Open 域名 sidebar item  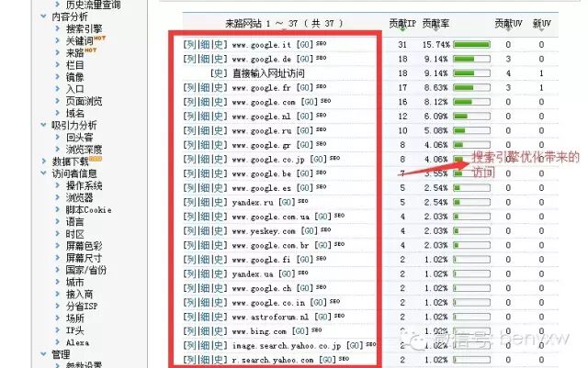point(75,113)
